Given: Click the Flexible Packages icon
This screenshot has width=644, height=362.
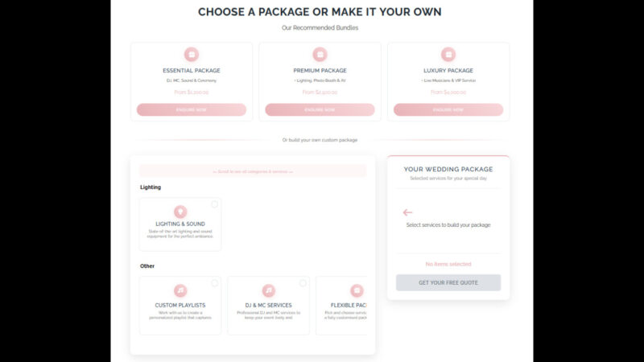Looking at the screenshot, I should click(357, 290).
